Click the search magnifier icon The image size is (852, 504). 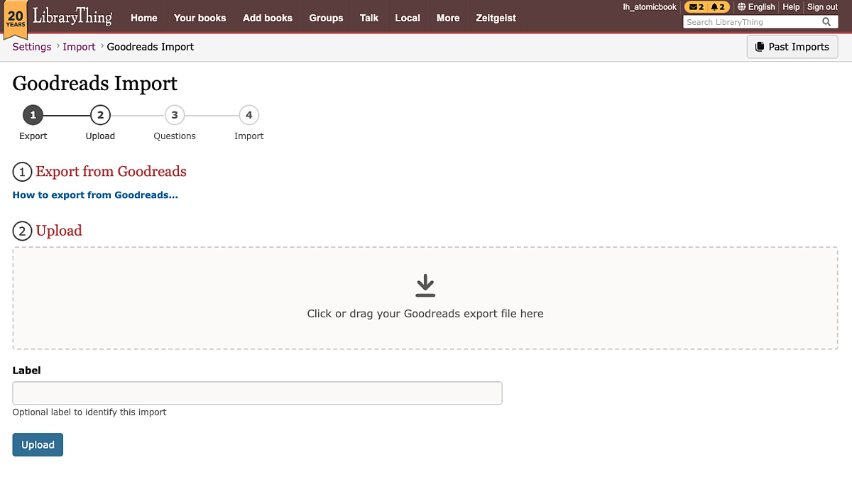(826, 22)
